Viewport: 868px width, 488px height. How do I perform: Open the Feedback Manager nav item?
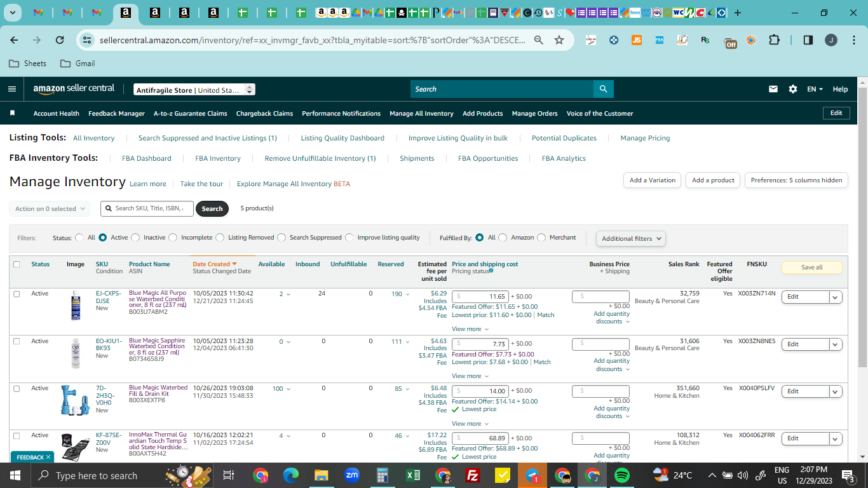point(116,113)
